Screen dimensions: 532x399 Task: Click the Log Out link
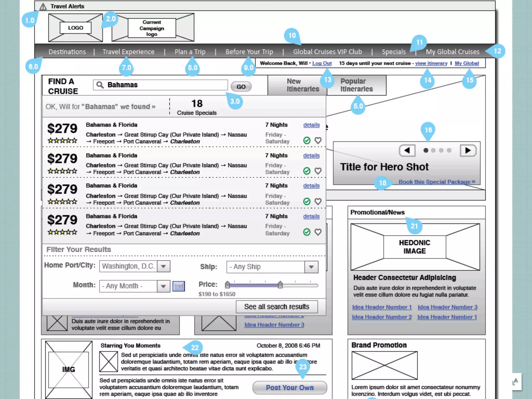(322, 63)
